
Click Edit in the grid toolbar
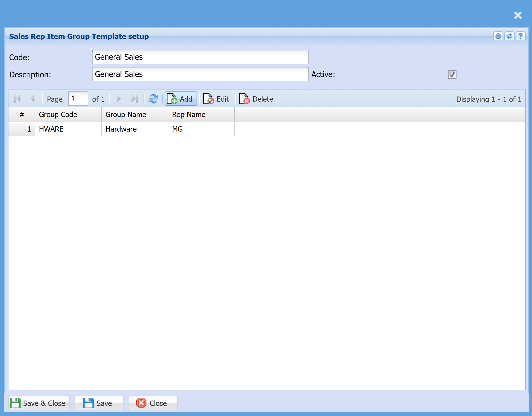216,99
